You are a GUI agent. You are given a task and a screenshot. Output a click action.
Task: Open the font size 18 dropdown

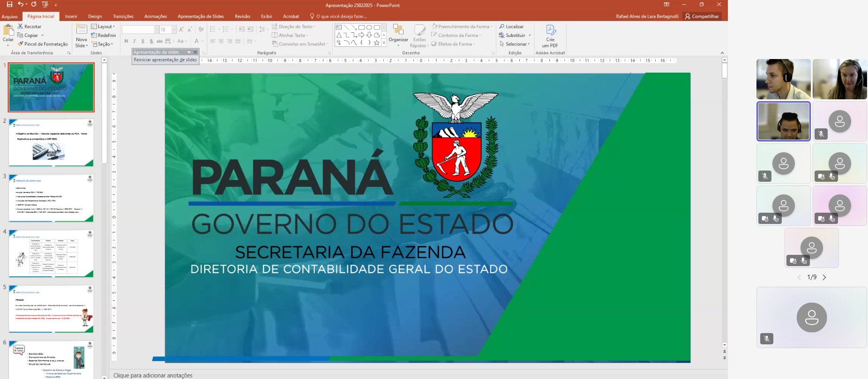tap(174, 30)
